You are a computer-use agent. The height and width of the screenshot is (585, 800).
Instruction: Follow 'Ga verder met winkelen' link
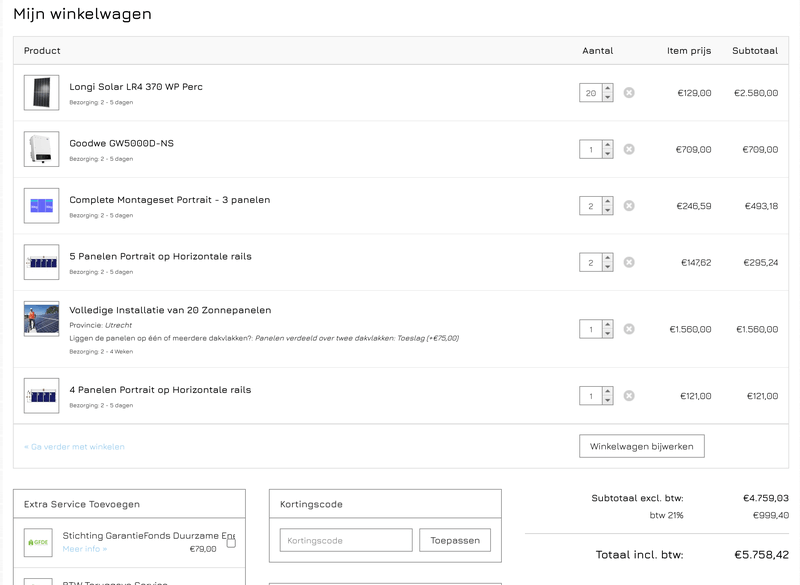(75, 447)
